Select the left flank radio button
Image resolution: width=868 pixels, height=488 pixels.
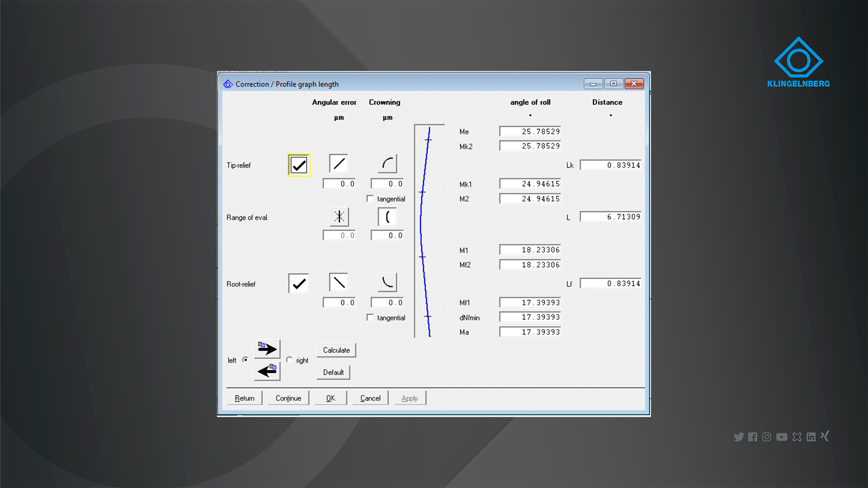245,360
